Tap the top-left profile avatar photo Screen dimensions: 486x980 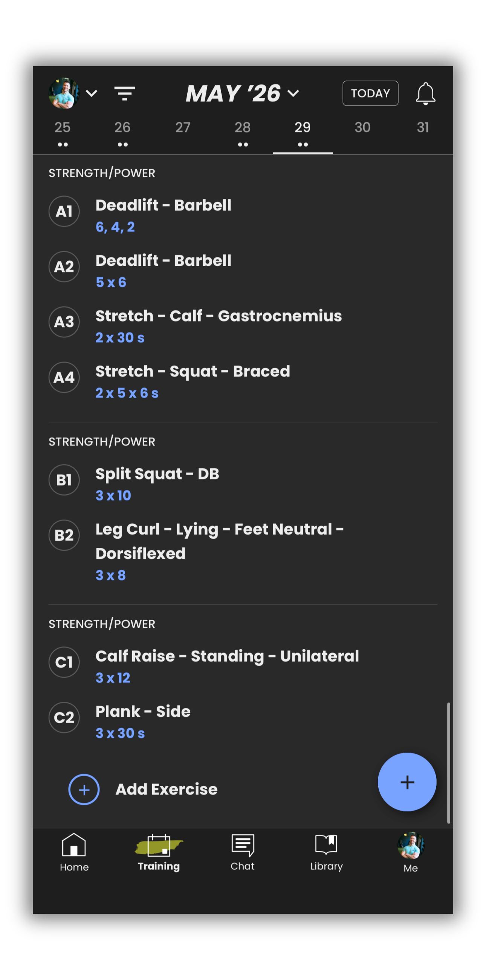pos(64,93)
